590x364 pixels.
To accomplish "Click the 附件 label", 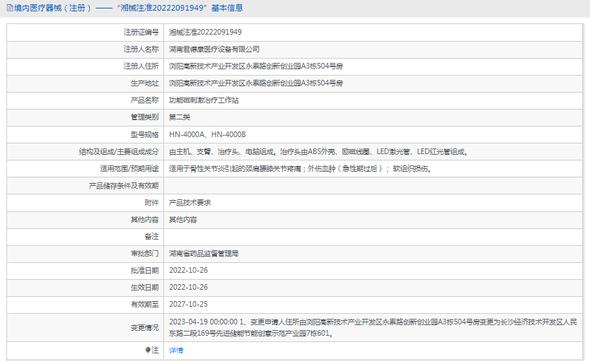I will point(151,203).
